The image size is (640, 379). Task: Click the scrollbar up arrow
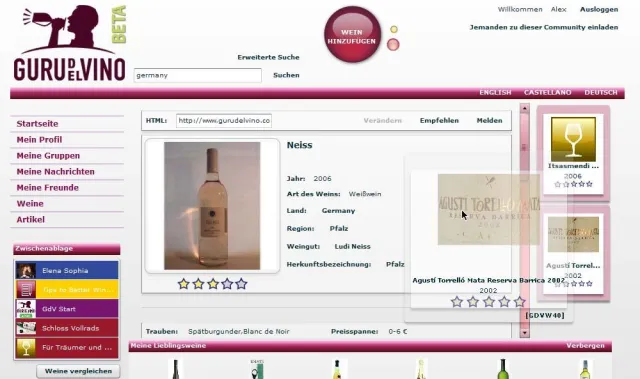point(524,109)
